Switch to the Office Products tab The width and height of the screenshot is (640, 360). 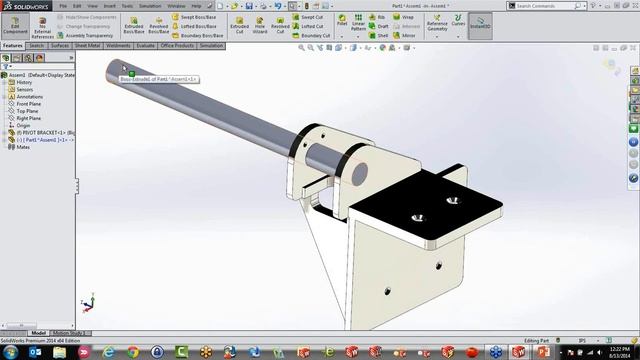coord(177,46)
